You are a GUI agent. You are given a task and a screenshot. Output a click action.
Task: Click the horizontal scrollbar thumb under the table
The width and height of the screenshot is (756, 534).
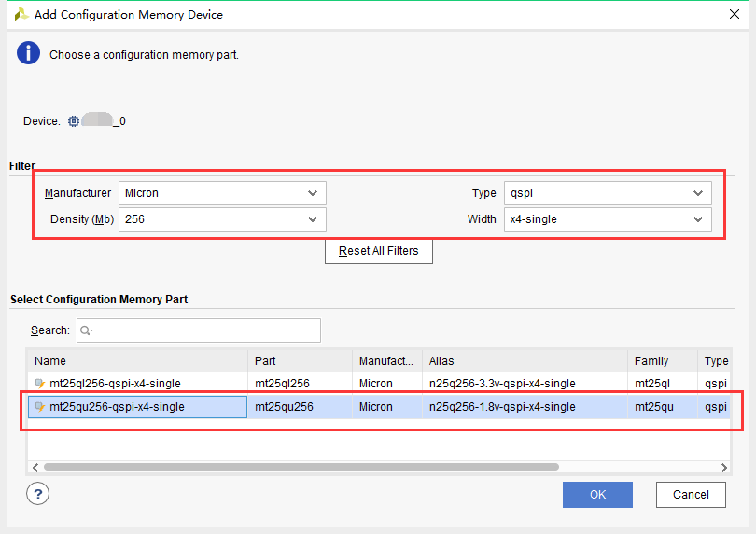pyautogui.click(x=301, y=467)
